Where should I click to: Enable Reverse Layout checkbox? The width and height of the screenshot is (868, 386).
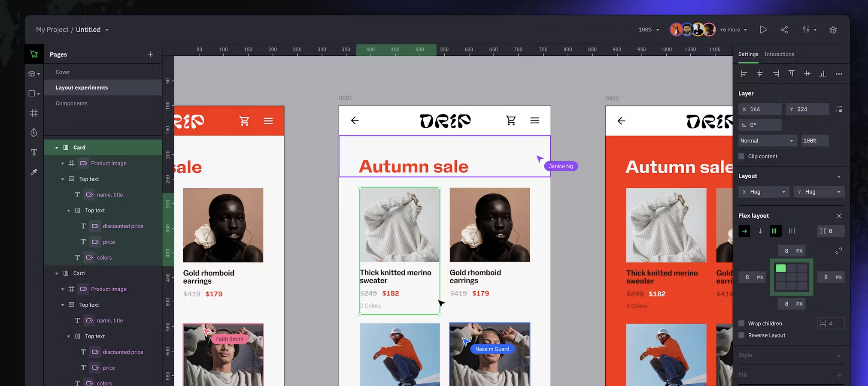741,335
